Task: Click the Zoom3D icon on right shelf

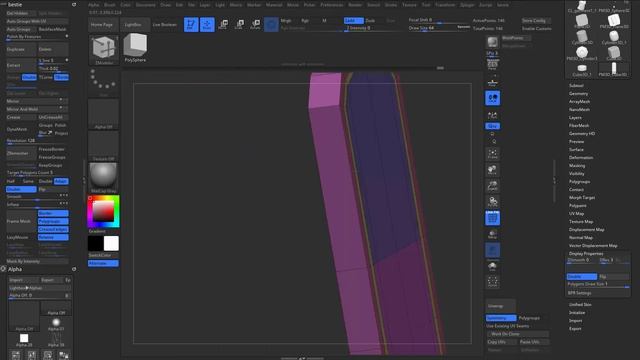Action: [x=493, y=186]
